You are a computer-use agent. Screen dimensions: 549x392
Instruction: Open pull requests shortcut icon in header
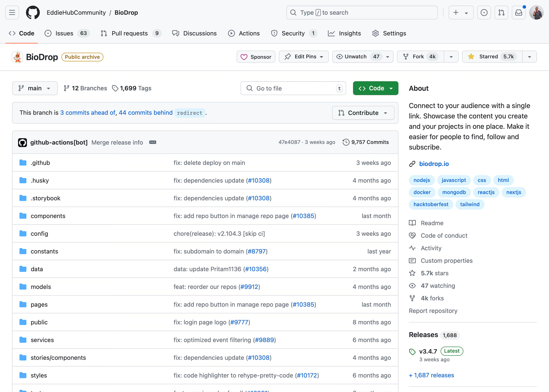(501, 13)
